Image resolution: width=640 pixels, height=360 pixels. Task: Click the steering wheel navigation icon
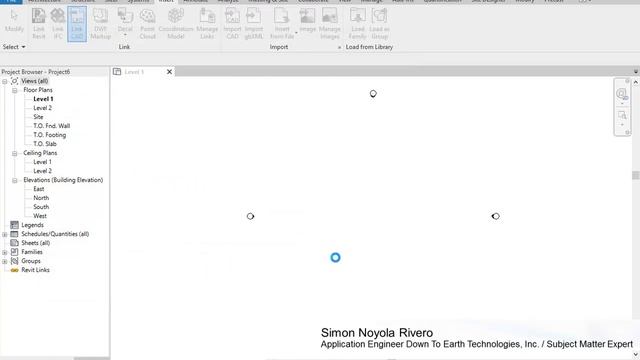click(x=622, y=94)
